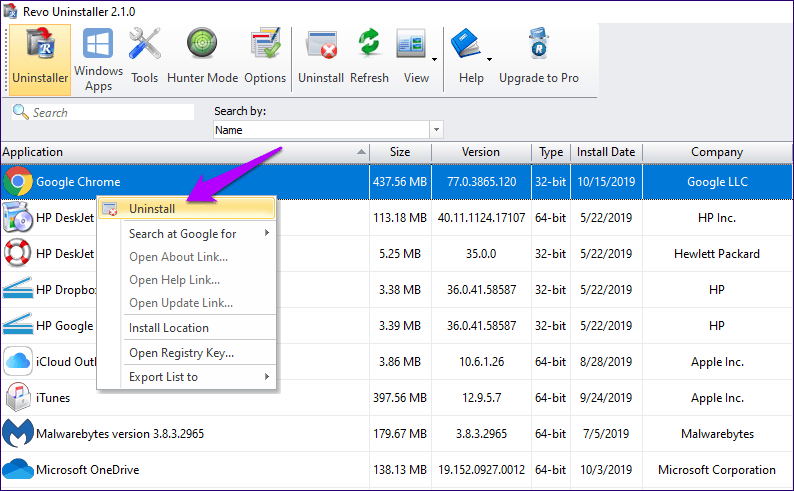The height and width of the screenshot is (491, 794).
Task: Sort by Application column header
Action: pyautogui.click(x=185, y=152)
